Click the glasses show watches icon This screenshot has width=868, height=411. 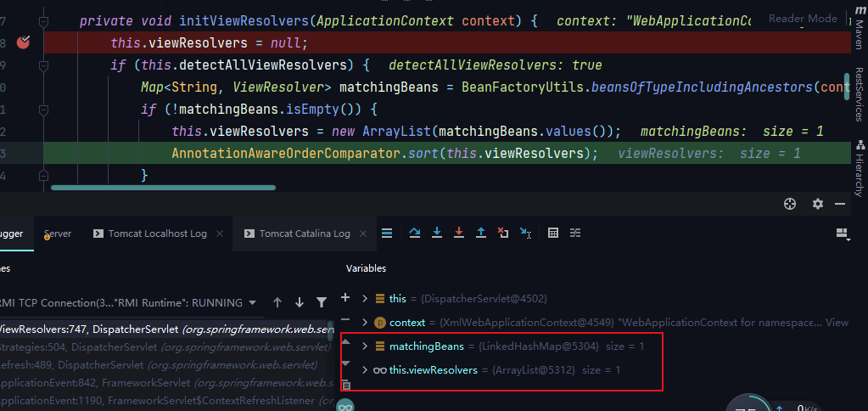click(x=345, y=407)
